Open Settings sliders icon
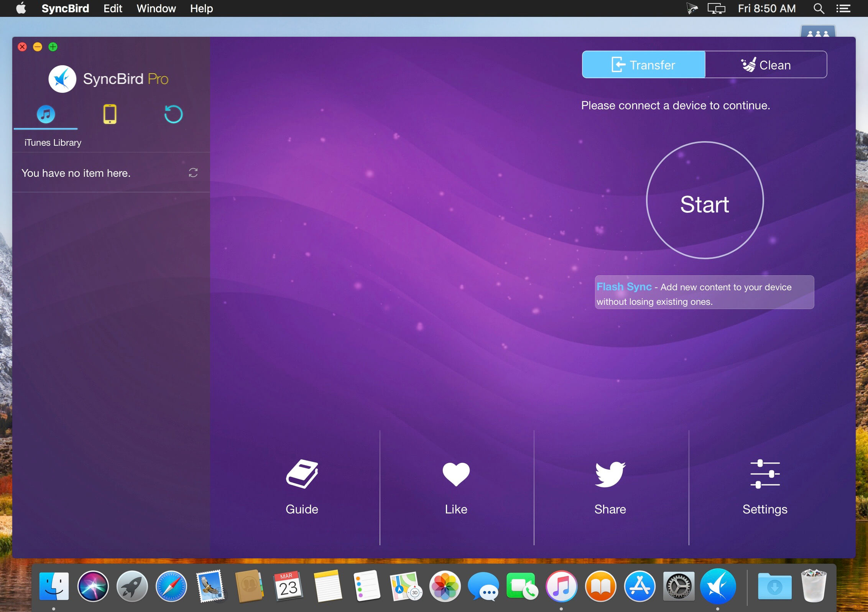The image size is (868, 612). coord(765,474)
